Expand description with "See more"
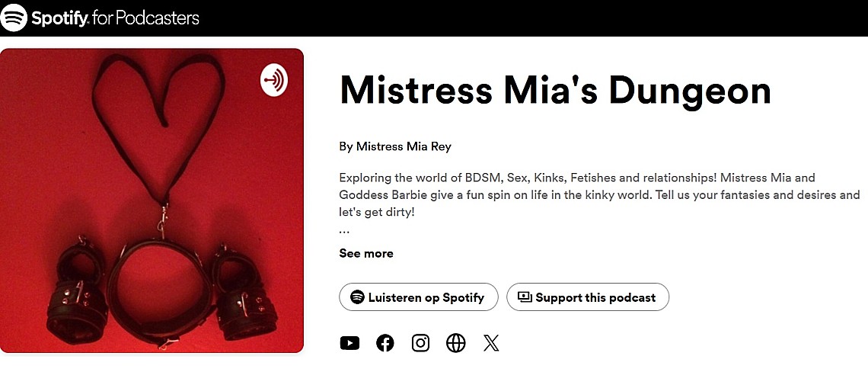This screenshot has width=868, height=372. coord(366,253)
